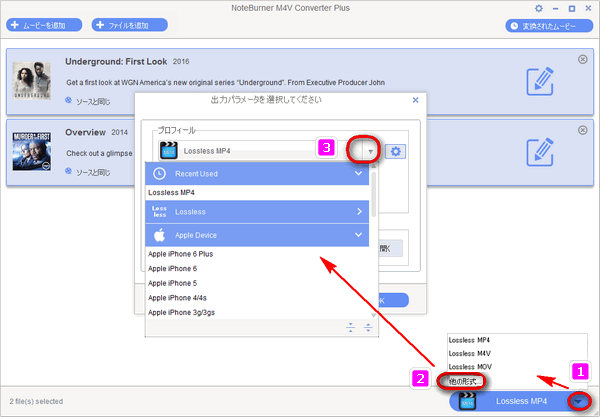Open the converted movies (変換されたムービー) history
This screenshot has height=417, width=600.
coord(549,26)
